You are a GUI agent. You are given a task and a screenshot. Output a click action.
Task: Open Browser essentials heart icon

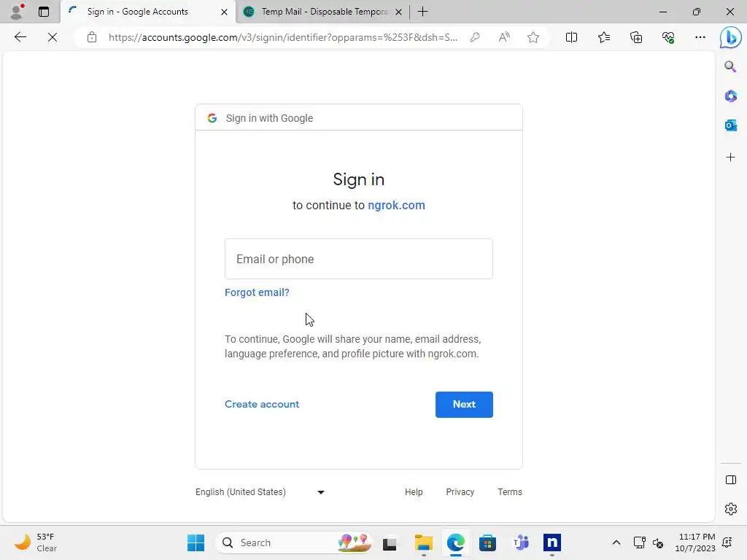668,37
